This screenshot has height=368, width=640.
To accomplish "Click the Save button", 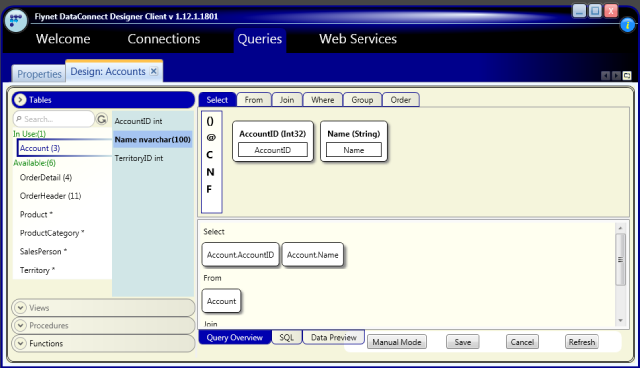I will click(x=462, y=342).
